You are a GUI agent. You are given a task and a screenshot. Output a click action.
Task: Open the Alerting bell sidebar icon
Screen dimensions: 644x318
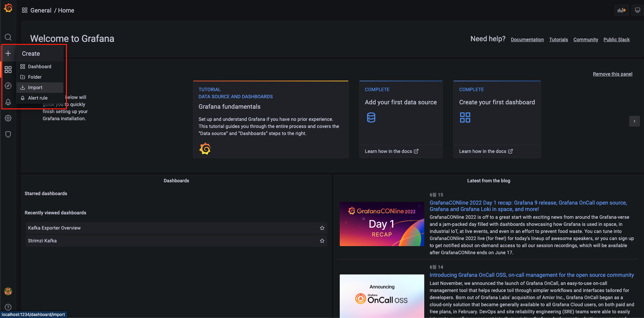pos(8,102)
